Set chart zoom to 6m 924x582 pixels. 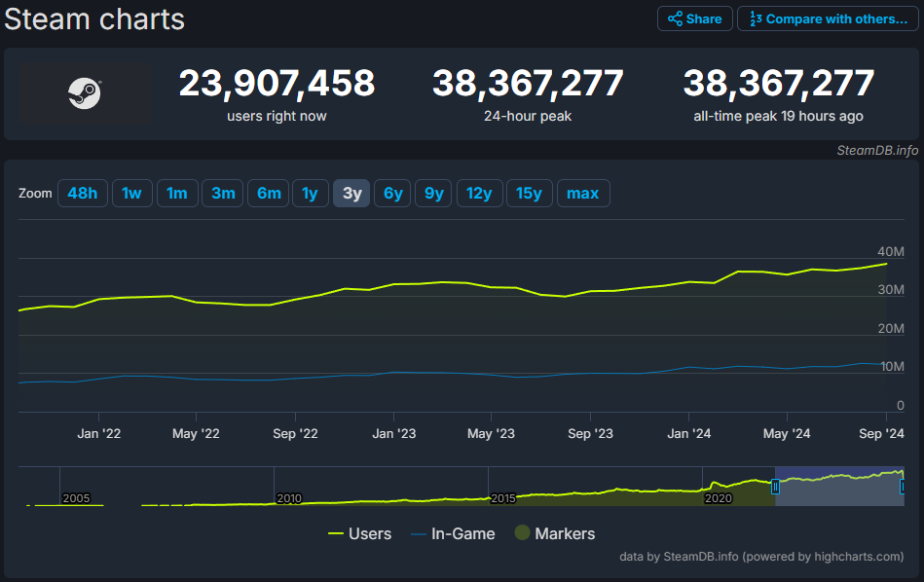click(269, 194)
